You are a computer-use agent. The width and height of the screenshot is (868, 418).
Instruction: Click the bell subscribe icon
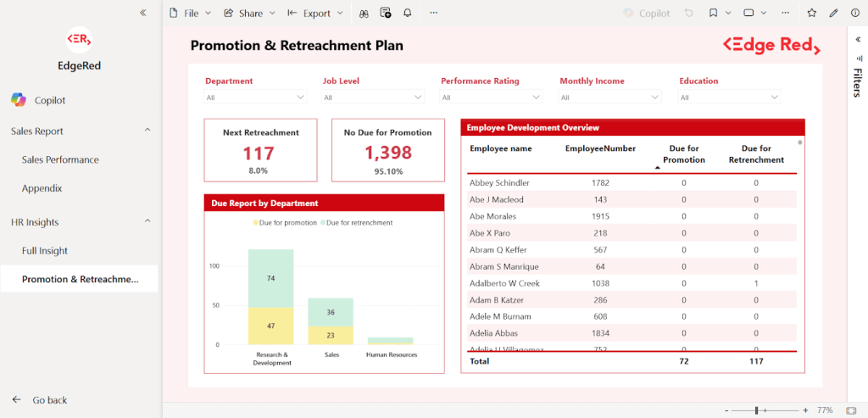point(408,14)
